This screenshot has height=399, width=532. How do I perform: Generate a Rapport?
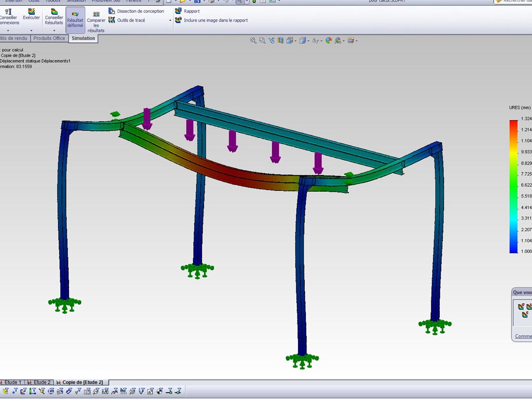[187, 11]
